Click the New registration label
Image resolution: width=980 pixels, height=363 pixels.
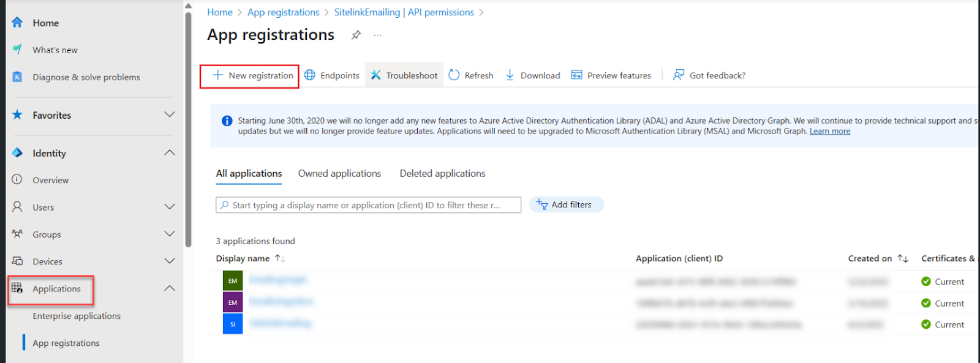[x=261, y=75]
